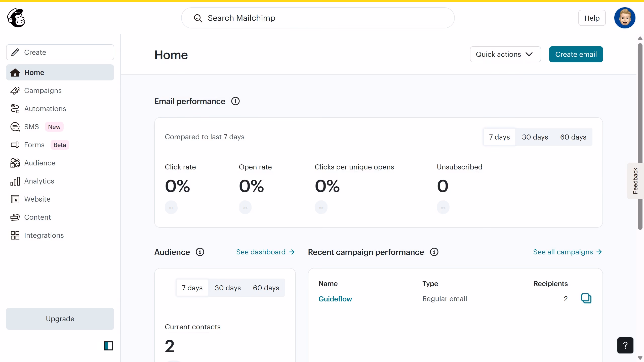Viewport: 644px width, 362px height.
Task: Select 7 days in Email performance
Action: [499, 137]
